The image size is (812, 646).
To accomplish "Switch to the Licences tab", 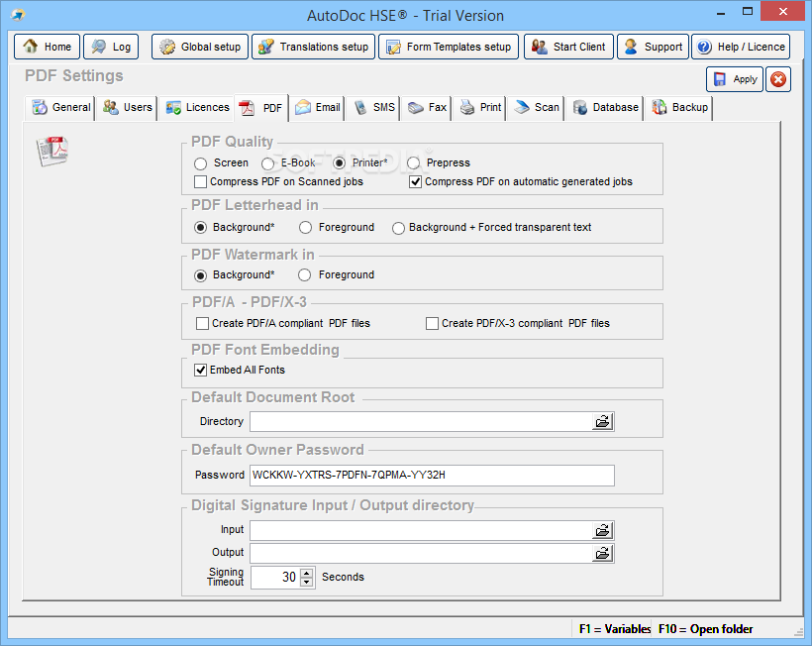I will tap(197, 108).
